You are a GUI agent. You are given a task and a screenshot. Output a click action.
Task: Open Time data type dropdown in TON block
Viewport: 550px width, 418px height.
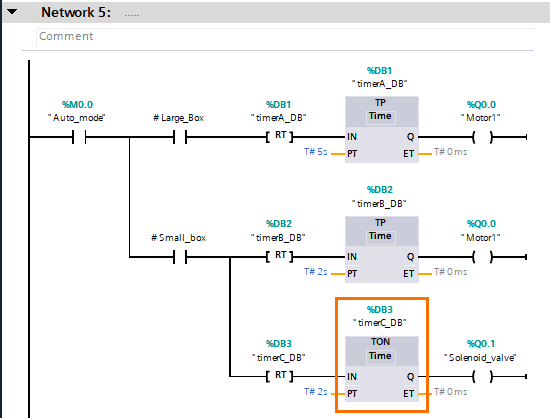click(381, 357)
